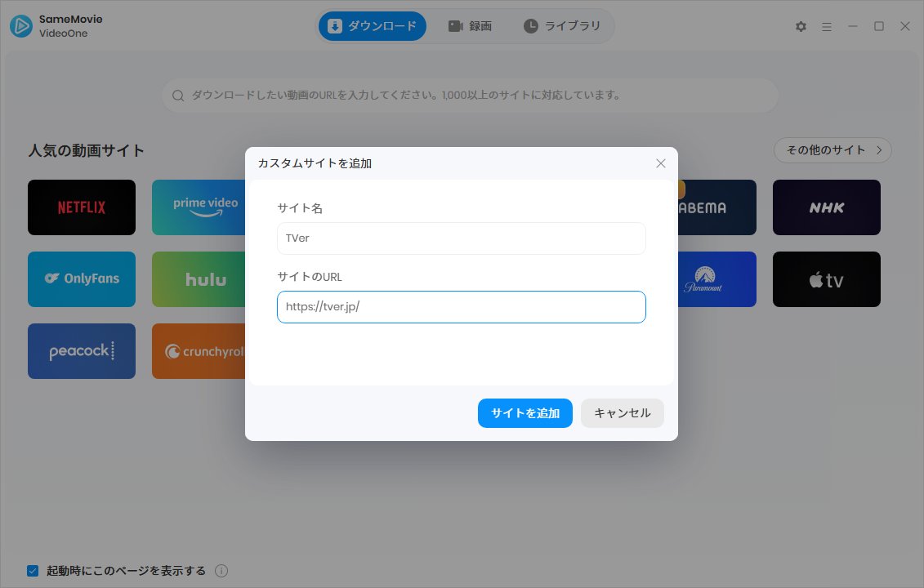Screen dimensions: 924x588
Task: Focus the サイト名 input field
Action: (x=462, y=238)
